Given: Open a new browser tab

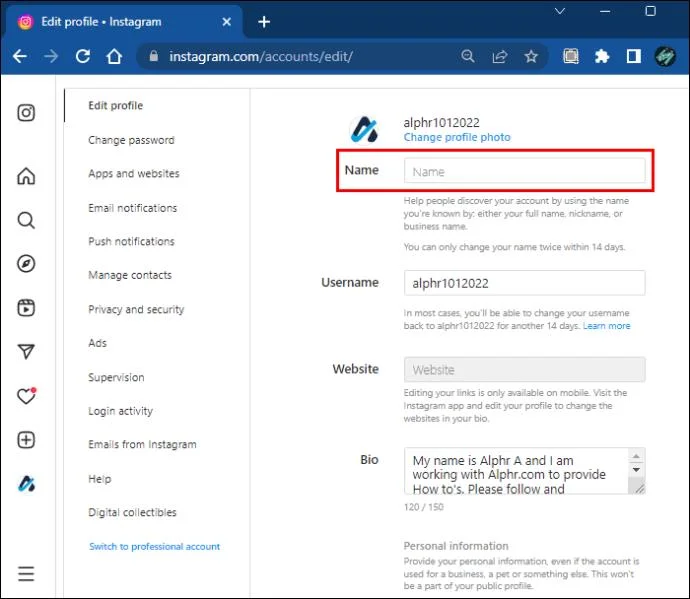Looking at the screenshot, I should click(264, 22).
